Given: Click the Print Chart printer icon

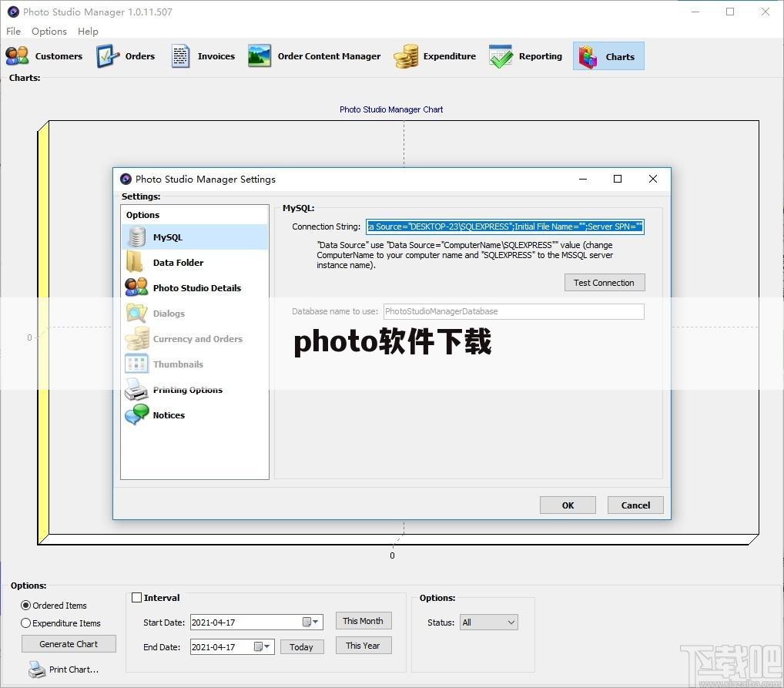Looking at the screenshot, I should pos(37,670).
